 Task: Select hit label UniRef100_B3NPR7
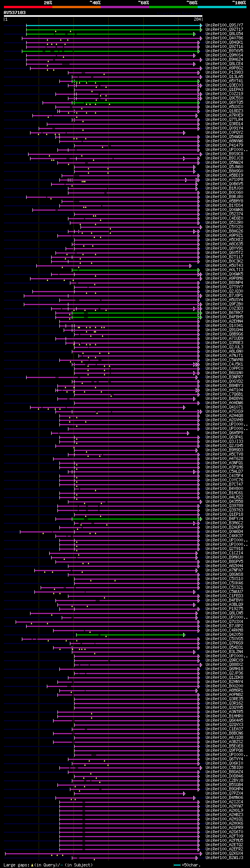click(x=224, y=377)
